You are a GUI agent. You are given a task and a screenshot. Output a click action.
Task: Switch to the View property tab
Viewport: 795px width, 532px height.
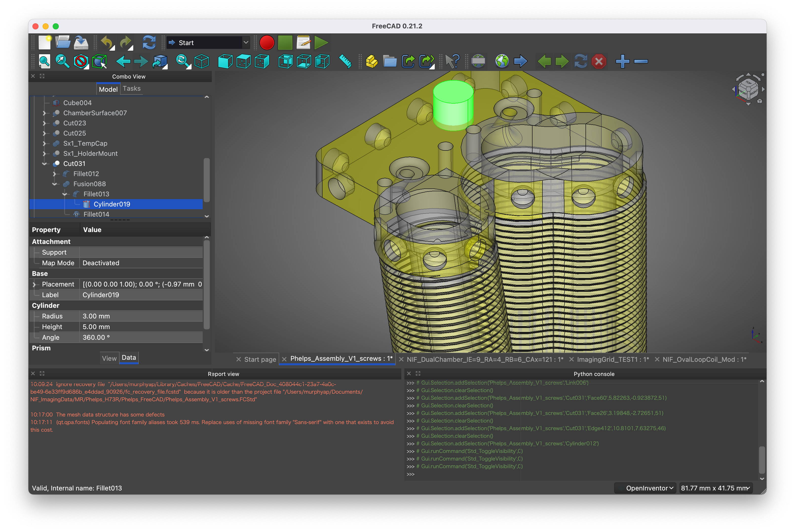tap(109, 359)
